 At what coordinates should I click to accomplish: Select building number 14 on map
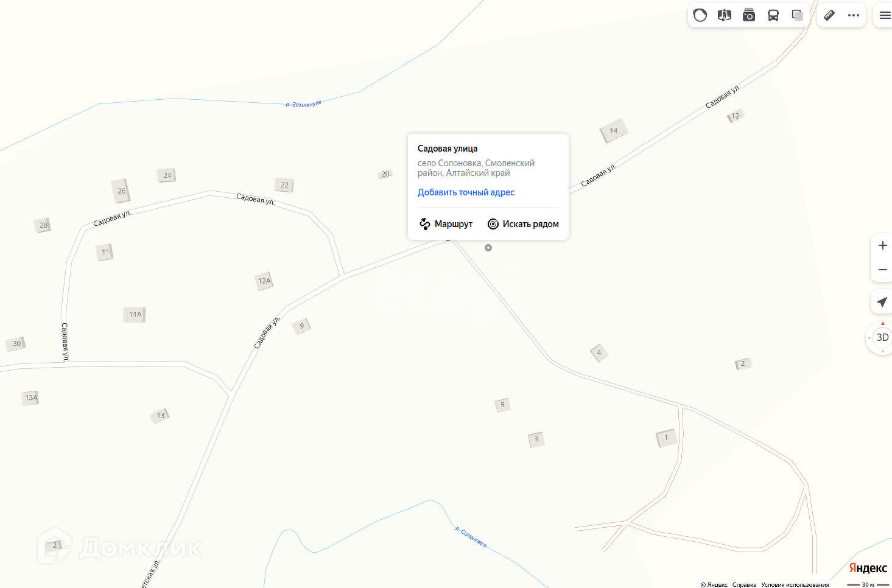coord(613,131)
